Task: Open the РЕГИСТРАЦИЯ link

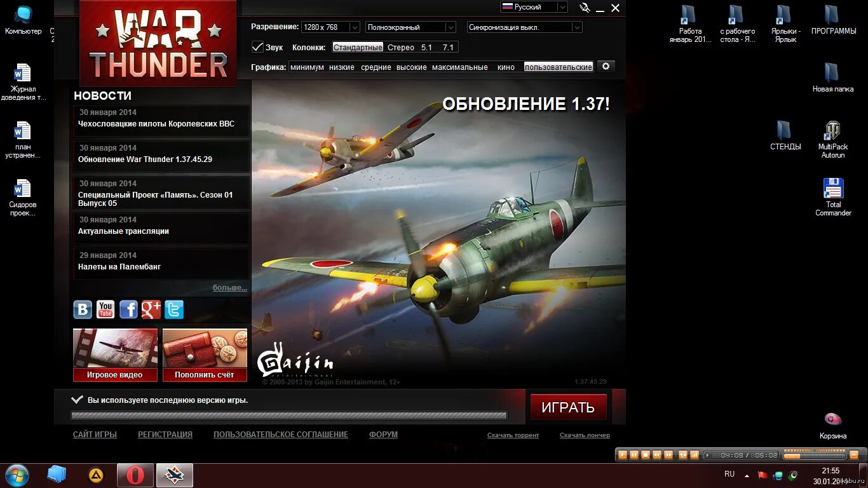Action: tap(165, 435)
